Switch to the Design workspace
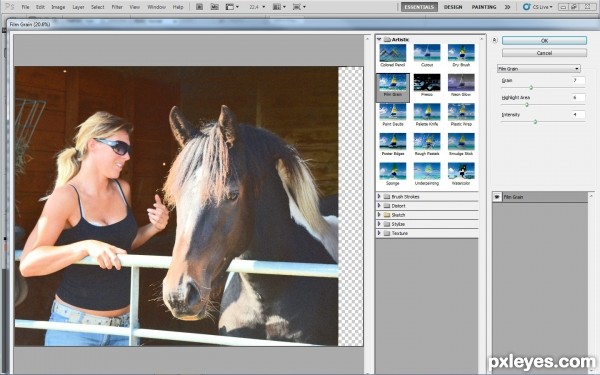600x375 pixels. point(453,7)
